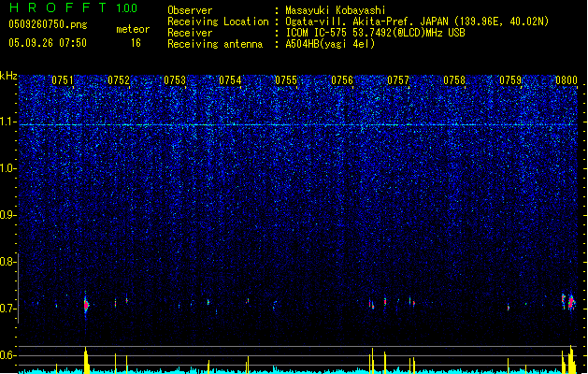Image resolution: width=588 pixels, height=374 pixels.
Task: Click the 0752 time marker
Action: tap(119, 80)
